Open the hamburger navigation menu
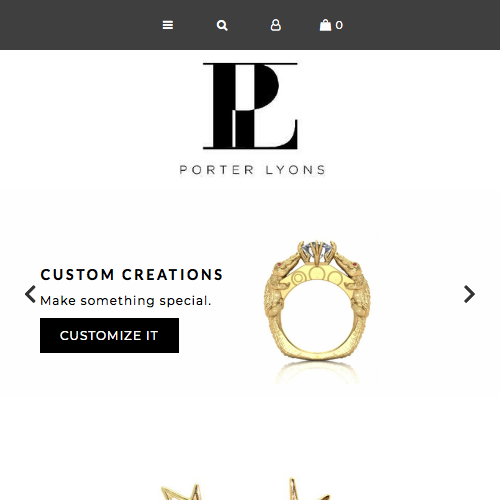Image resolution: width=500 pixels, height=500 pixels. point(168,25)
